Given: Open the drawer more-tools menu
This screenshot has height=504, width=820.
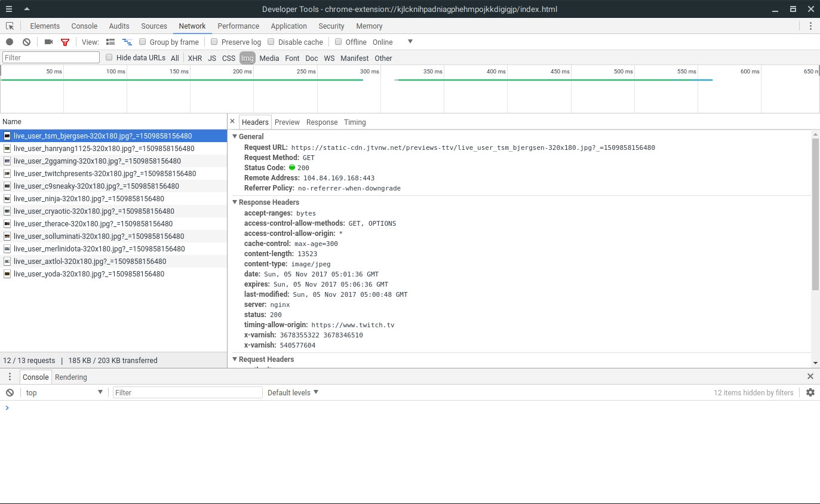Looking at the screenshot, I should pos(9,376).
